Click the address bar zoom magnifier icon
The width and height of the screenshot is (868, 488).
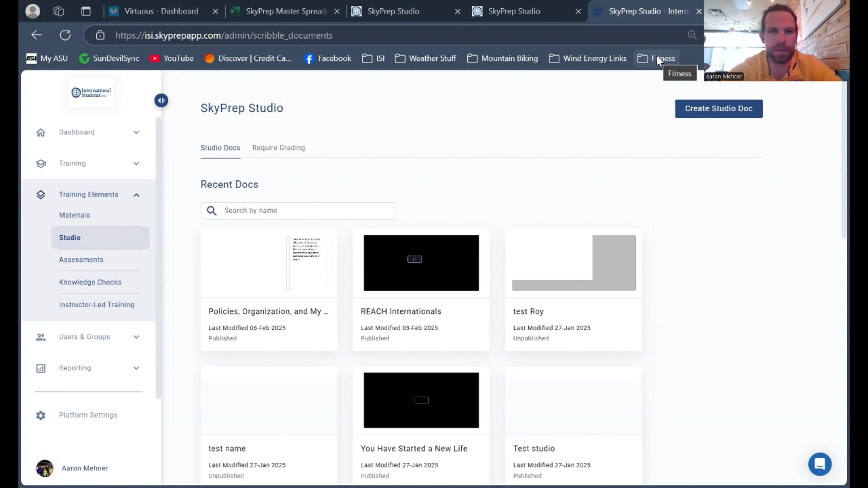coord(692,35)
